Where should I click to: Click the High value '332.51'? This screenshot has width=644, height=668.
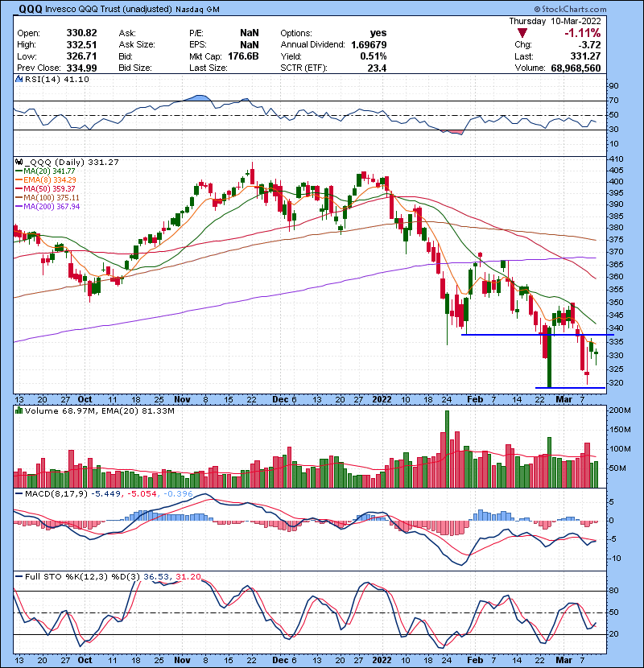[x=81, y=45]
